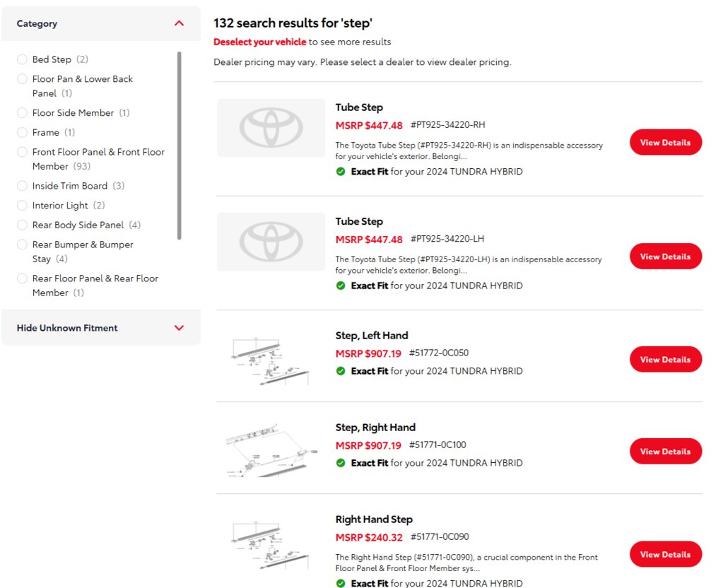Click Toyota logo placeholder for Tube Step LH

pos(271,242)
